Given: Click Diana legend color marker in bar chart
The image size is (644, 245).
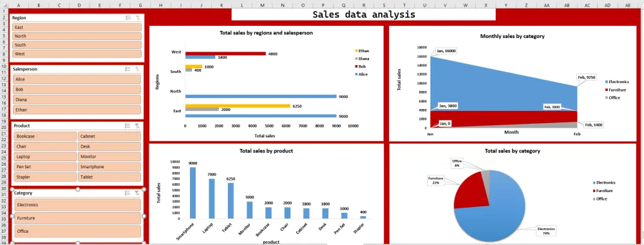Looking at the screenshot, I should [355, 59].
